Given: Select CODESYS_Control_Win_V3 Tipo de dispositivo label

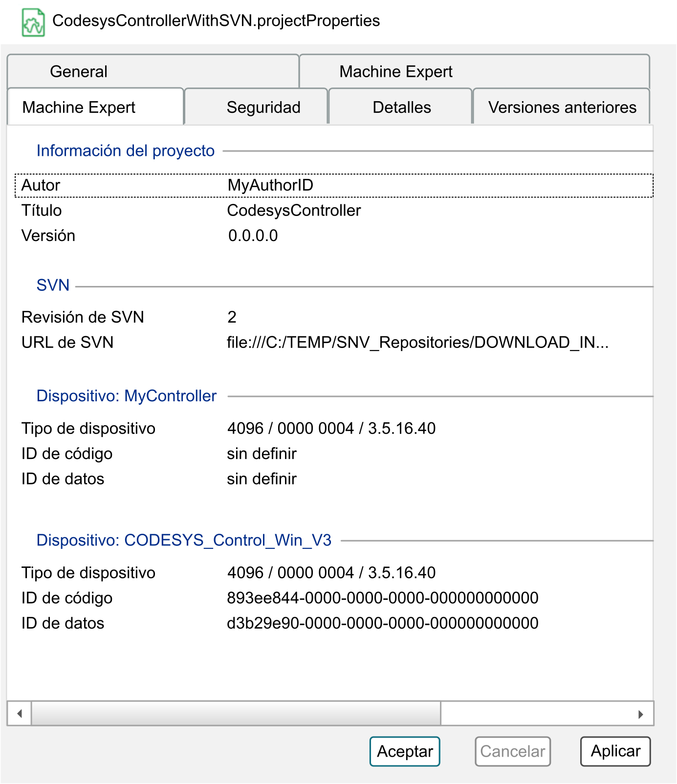Looking at the screenshot, I should [88, 572].
